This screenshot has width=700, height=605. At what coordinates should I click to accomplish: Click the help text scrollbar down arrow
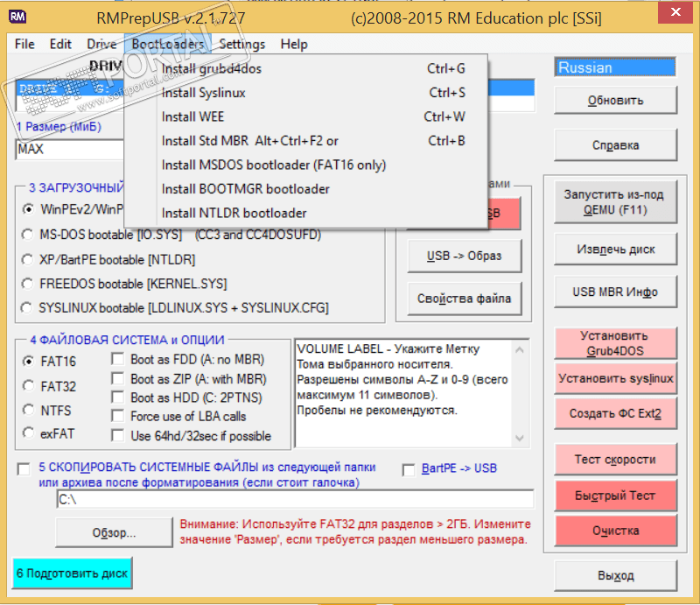click(x=520, y=438)
